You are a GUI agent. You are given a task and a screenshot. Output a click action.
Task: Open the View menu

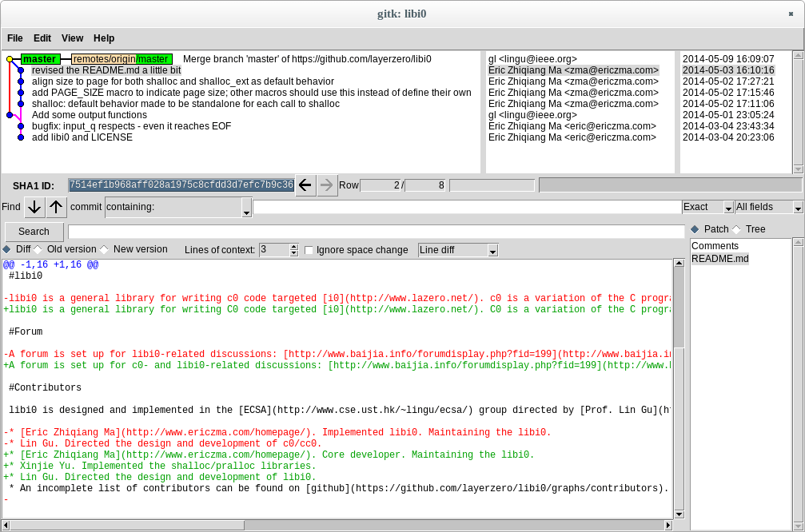click(73, 38)
